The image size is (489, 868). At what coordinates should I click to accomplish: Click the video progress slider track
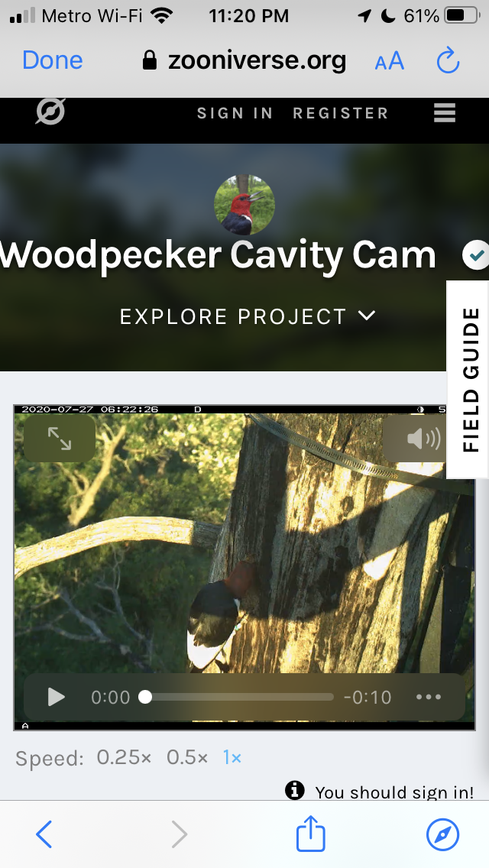pos(239,697)
